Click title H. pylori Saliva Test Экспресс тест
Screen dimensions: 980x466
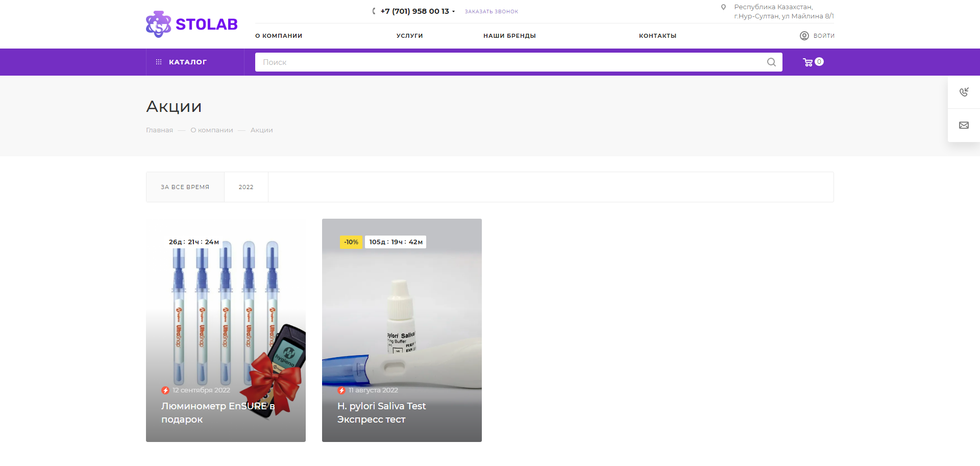click(381, 412)
